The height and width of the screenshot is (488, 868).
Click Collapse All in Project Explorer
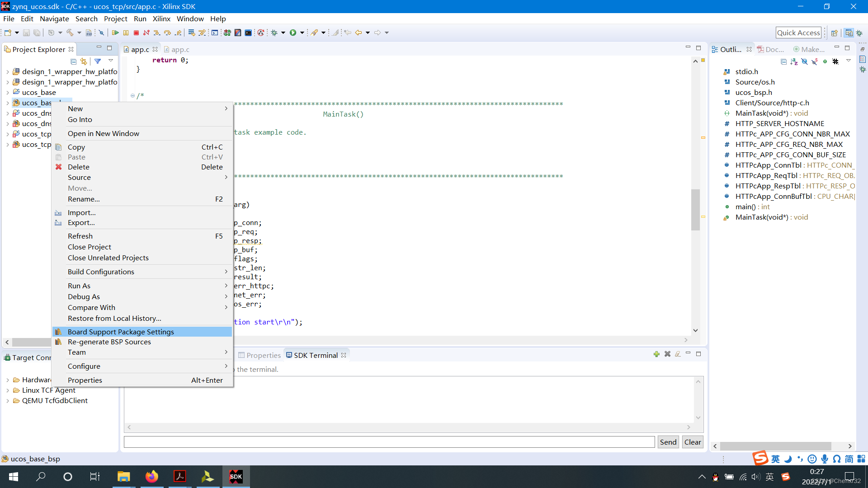(73, 61)
